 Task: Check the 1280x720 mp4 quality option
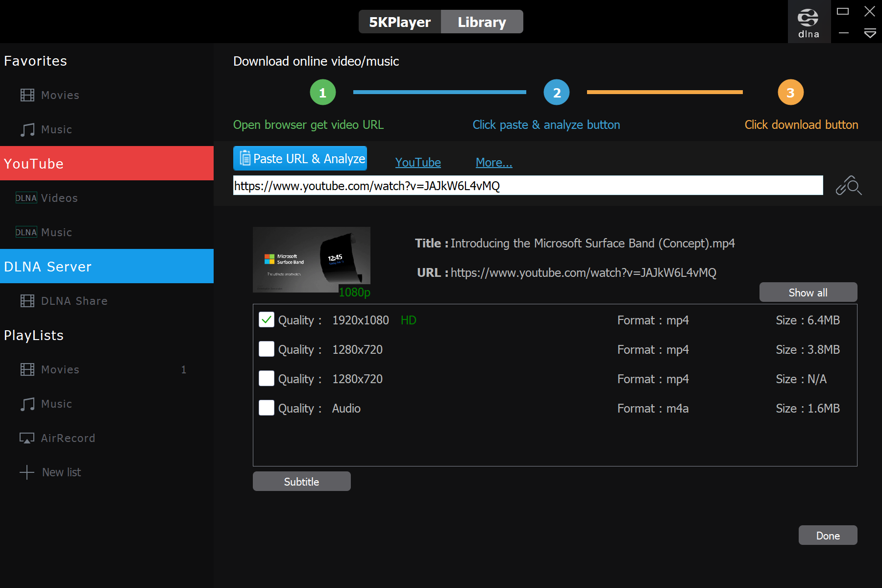point(266,349)
